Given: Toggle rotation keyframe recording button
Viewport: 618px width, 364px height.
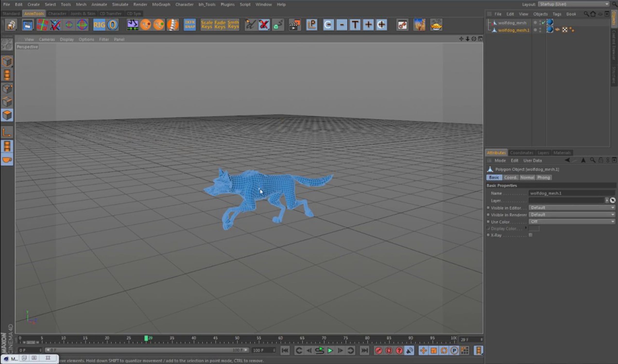Looking at the screenshot, I should coord(444,350).
